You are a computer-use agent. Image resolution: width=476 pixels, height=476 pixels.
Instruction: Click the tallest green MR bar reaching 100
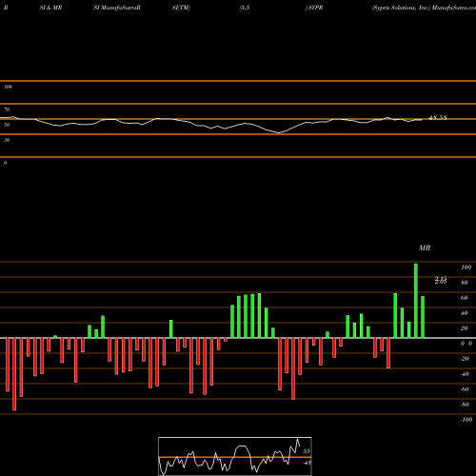[x=416, y=301]
